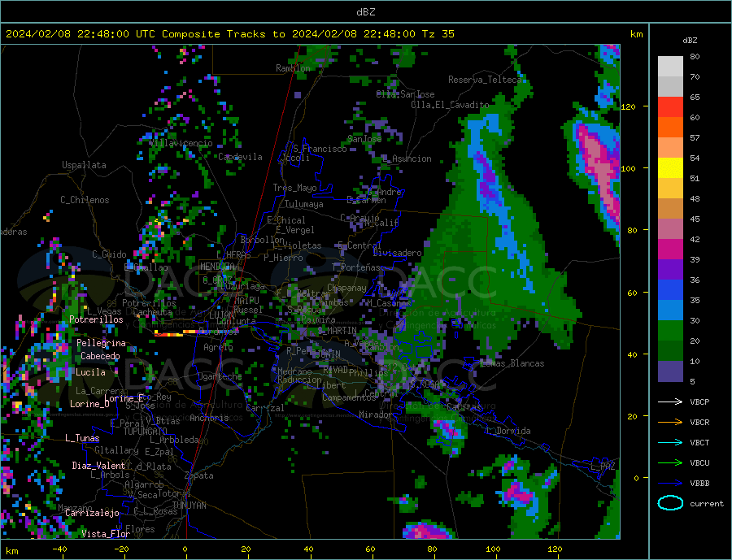Select the Diaz_Valent map label

[98, 466]
